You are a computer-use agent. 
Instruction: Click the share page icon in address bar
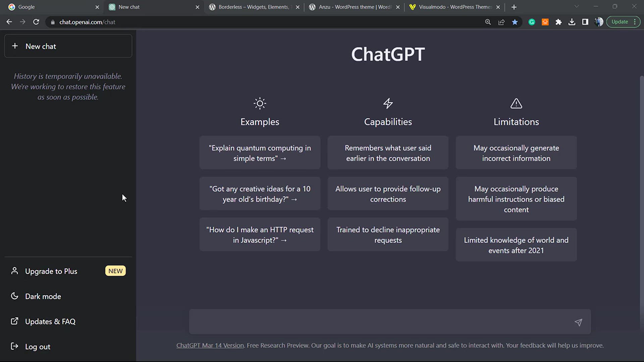(x=501, y=22)
